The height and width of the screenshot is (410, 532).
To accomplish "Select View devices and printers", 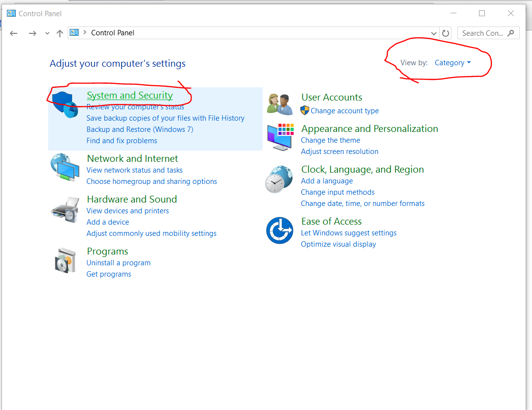I will pos(128,211).
